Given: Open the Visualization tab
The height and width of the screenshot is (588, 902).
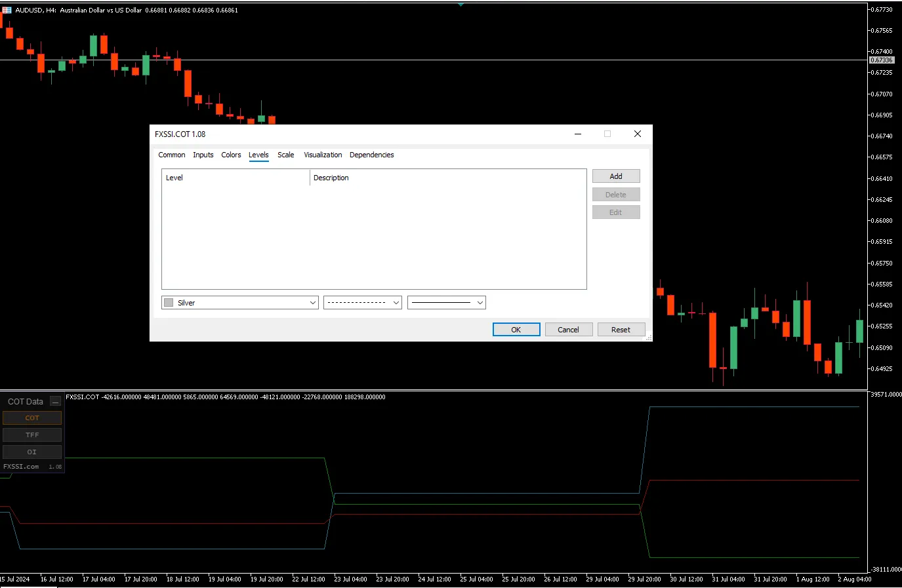Looking at the screenshot, I should [323, 155].
